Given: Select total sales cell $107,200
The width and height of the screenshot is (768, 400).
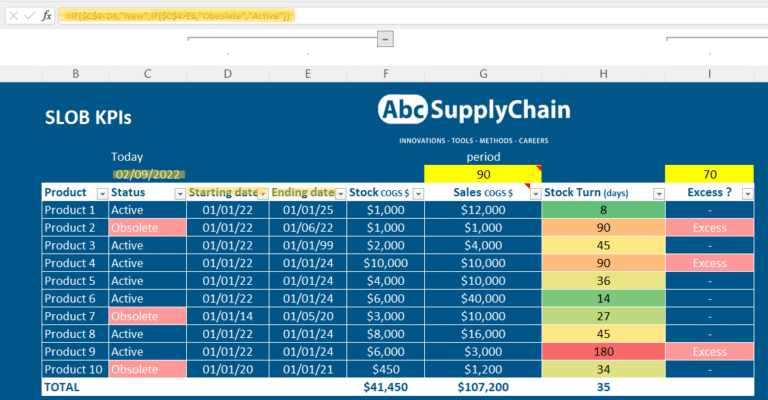Looking at the screenshot, I should coord(483,387).
